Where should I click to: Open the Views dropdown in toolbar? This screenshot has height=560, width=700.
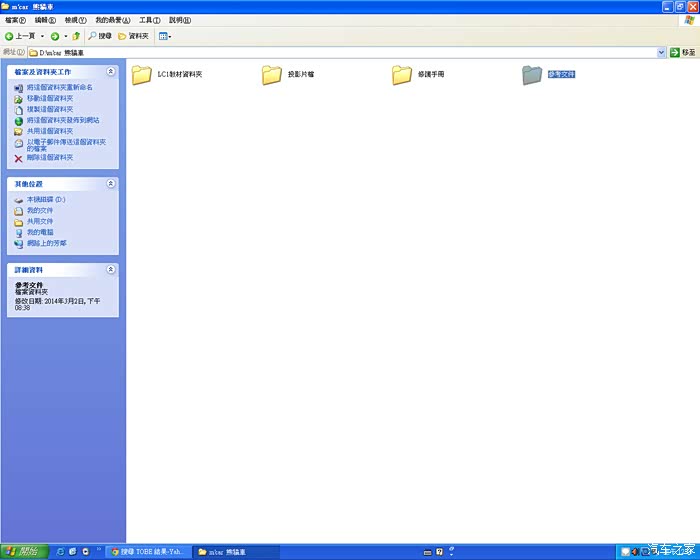165,36
